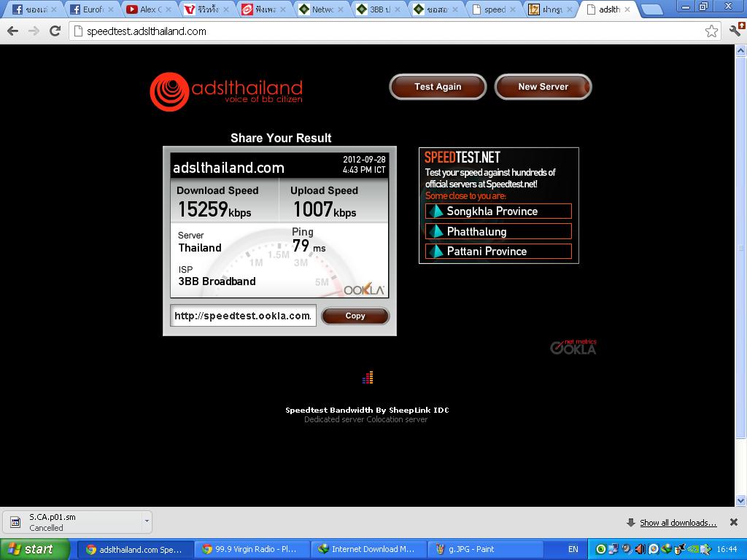Click the adslthailand spiral logo
747x560 pixels.
tap(169, 91)
